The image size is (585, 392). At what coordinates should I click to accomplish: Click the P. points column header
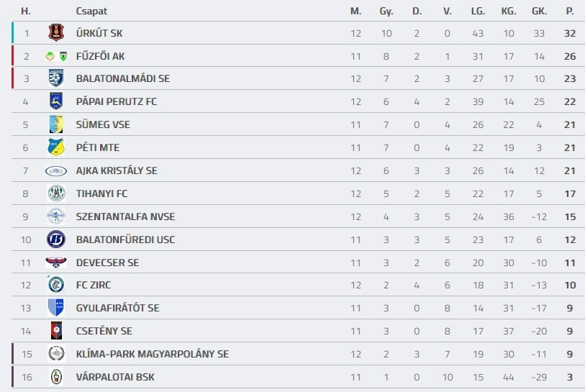pos(570,12)
